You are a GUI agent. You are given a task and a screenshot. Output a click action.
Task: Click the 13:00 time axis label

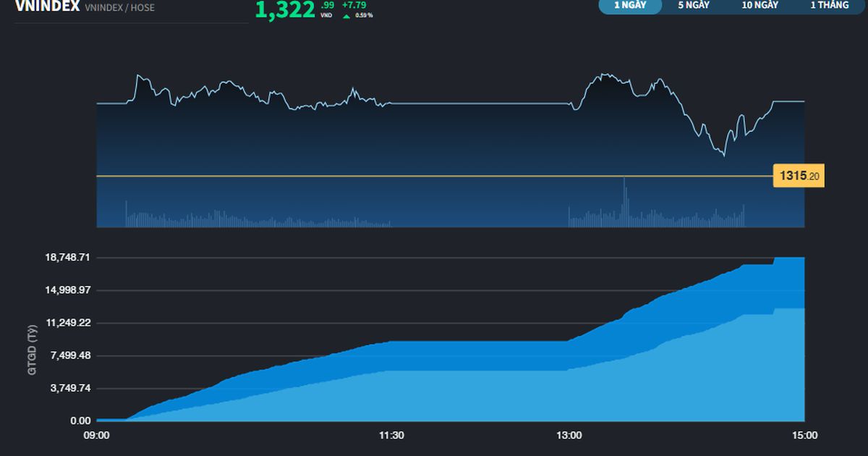pyautogui.click(x=569, y=435)
